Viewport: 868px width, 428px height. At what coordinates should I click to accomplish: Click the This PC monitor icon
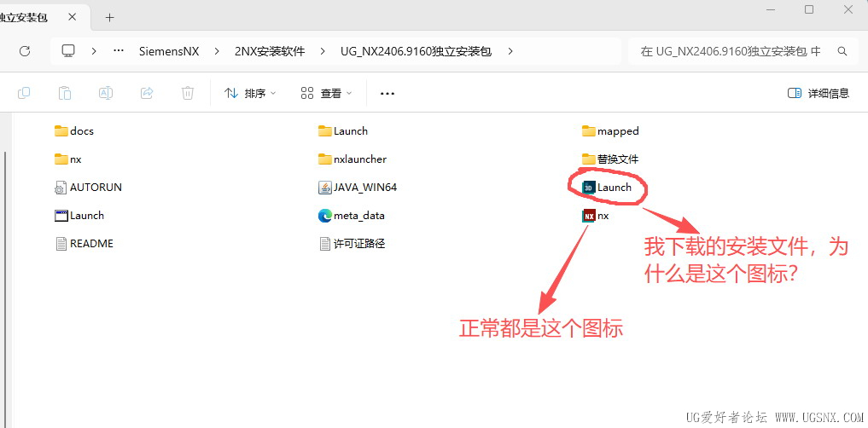68,51
